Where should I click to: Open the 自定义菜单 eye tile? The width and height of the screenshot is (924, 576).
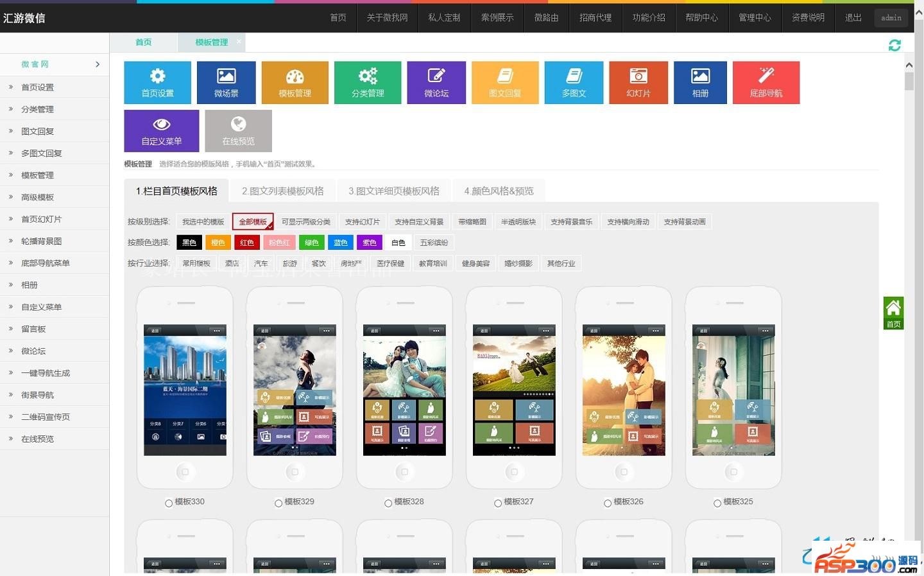click(x=162, y=130)
